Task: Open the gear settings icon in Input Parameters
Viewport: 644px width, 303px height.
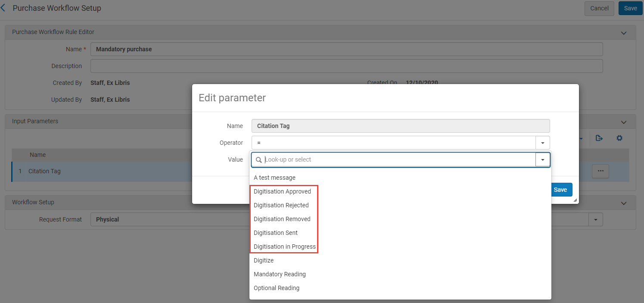Action: 619,138
